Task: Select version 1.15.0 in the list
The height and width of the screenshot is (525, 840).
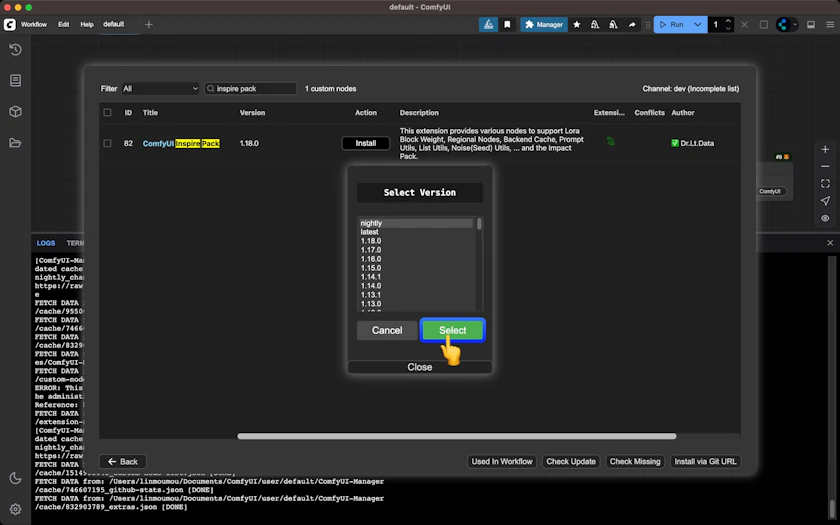Action: (415, 268)
